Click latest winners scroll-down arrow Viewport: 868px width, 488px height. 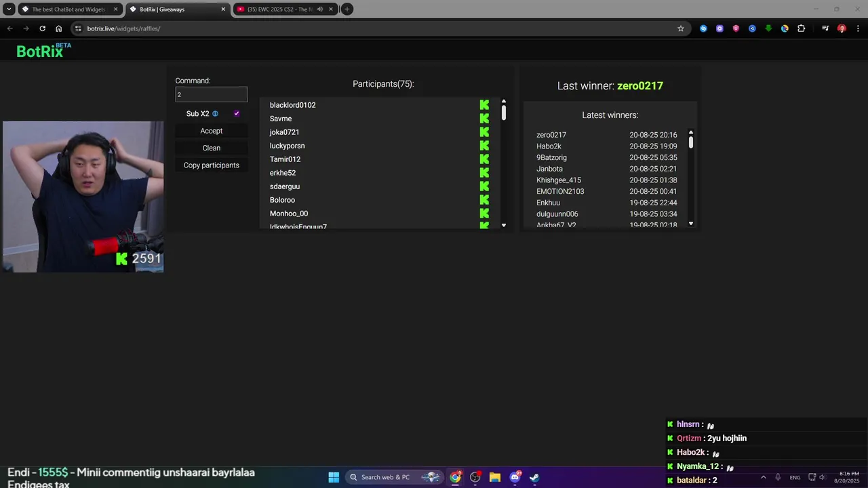[691, 223]
